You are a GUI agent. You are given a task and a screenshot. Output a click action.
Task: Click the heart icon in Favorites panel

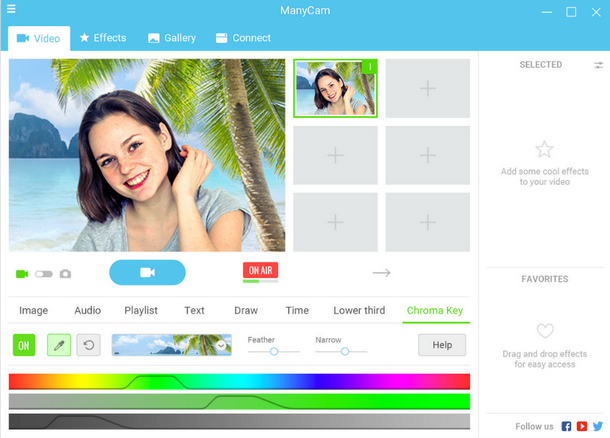545,331
